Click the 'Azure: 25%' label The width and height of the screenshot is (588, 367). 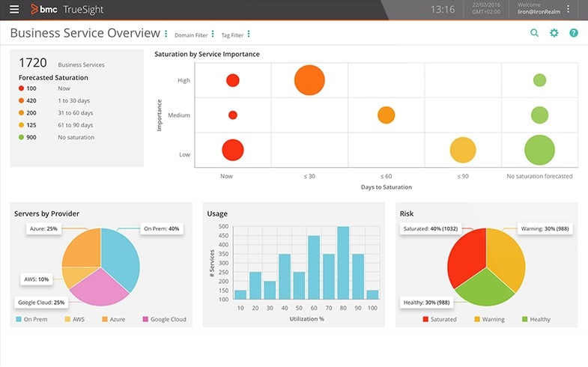click(44, 228)
